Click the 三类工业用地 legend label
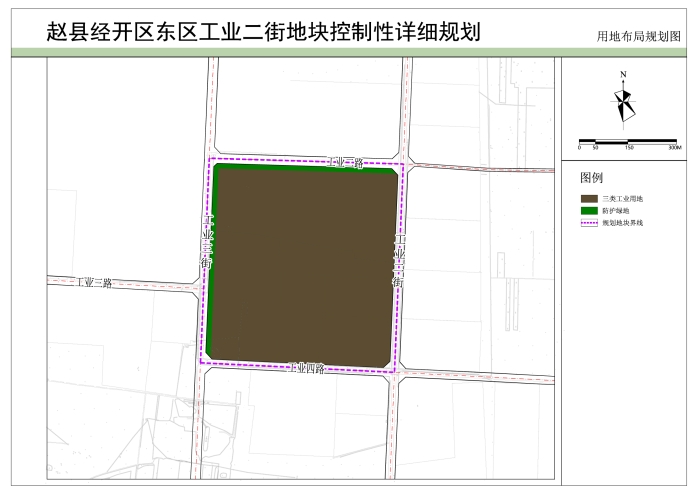Screen dimensions: 700x494 coord(622,199)
